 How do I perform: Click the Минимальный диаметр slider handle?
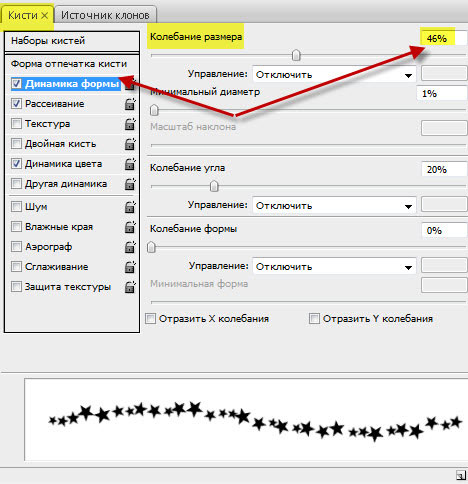[x=154, y=110]
